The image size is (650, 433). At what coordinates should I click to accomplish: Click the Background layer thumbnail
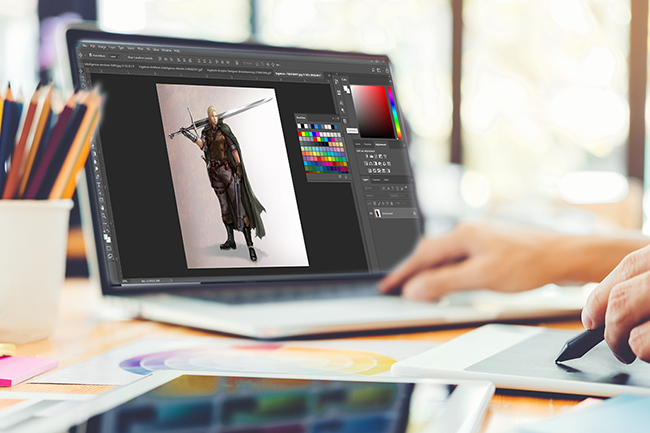[x=378, y=213]
